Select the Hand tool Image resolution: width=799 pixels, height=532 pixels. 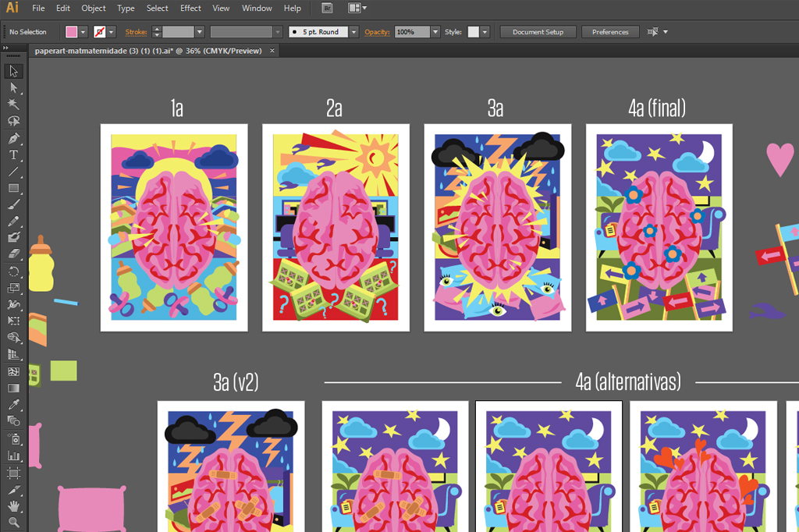pyautogui.click(x=14, y=506)
